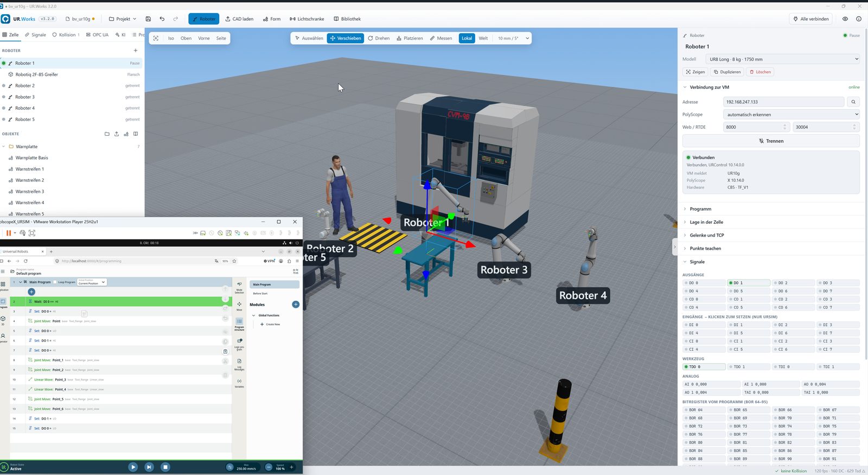Click new folder icon in Objekte header

click(107, 134)
